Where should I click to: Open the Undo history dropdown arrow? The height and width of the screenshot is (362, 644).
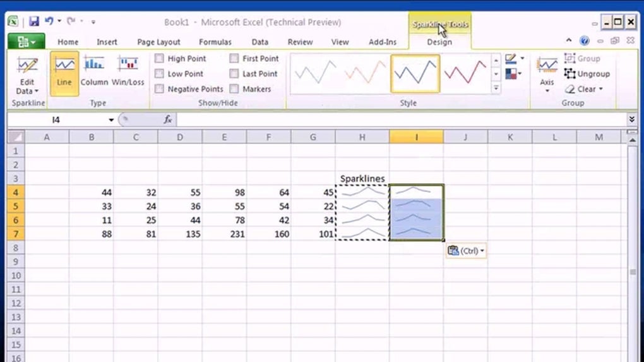tap(59, 21)
